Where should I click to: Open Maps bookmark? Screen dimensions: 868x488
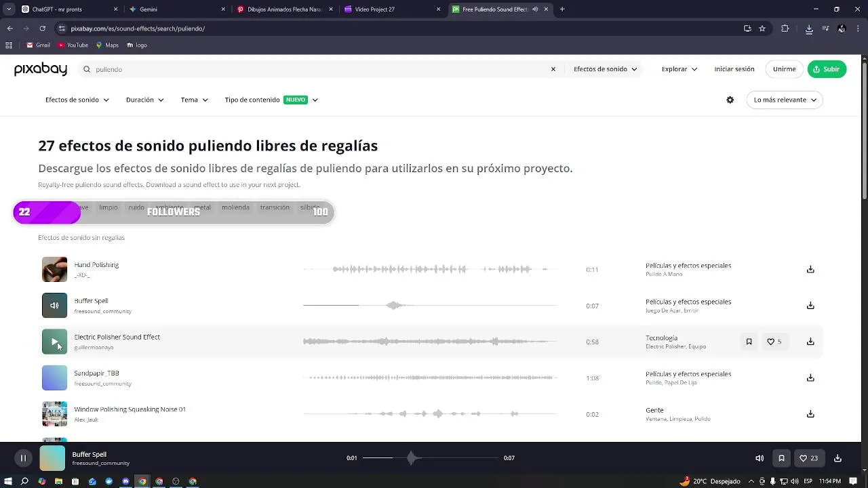(107, 45)
